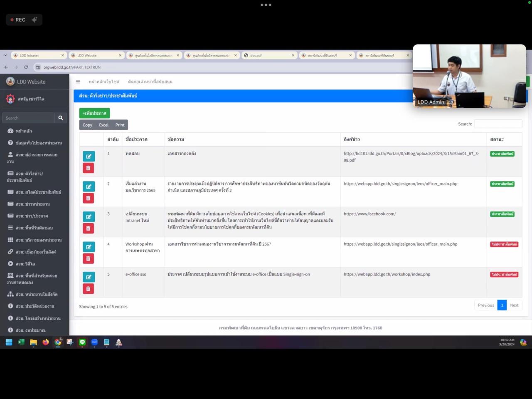Open the facebook.com link in row 3
Screen dimensions: 532x399
tap(369, 214)
